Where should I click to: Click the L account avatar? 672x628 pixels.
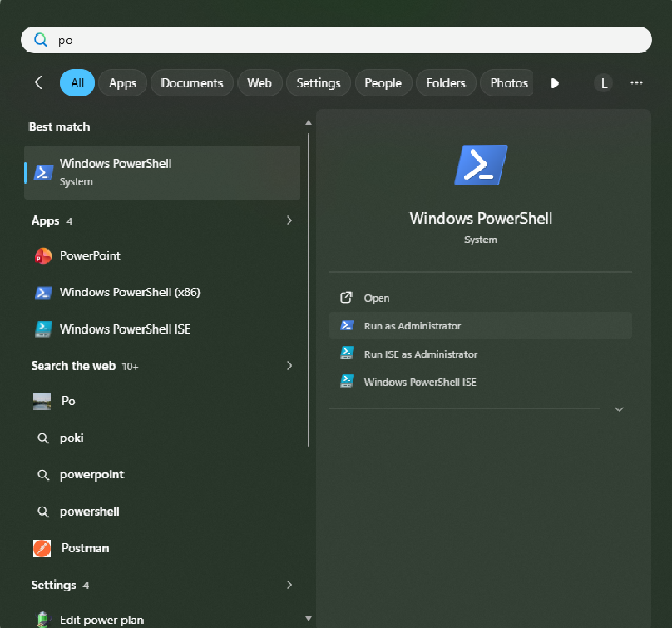click(x=604, y=82)
